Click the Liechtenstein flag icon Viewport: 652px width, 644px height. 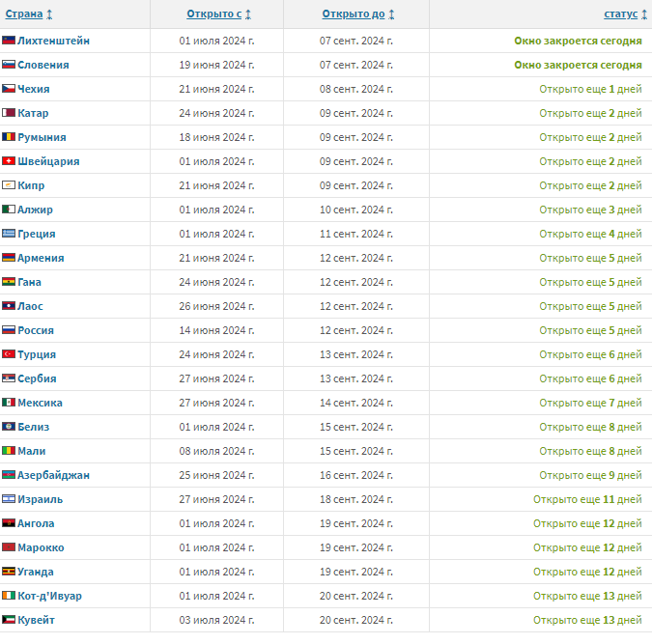pos(9,41)
